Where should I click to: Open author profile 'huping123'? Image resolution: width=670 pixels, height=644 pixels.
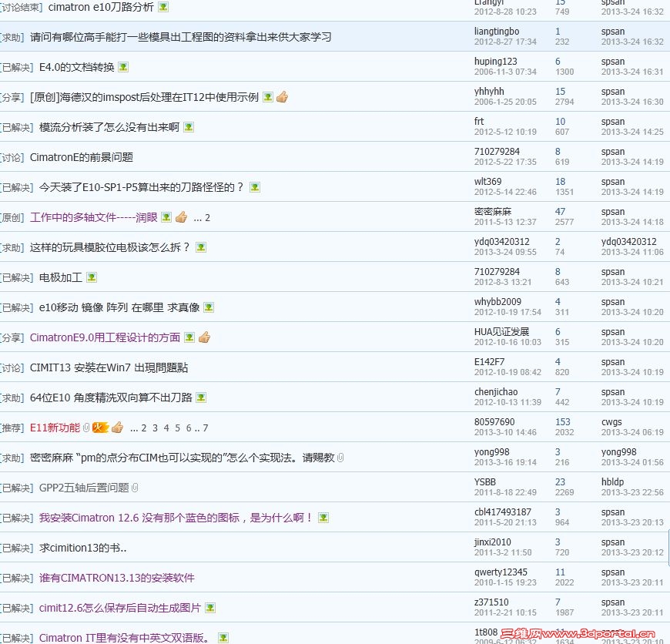(495, 62)
